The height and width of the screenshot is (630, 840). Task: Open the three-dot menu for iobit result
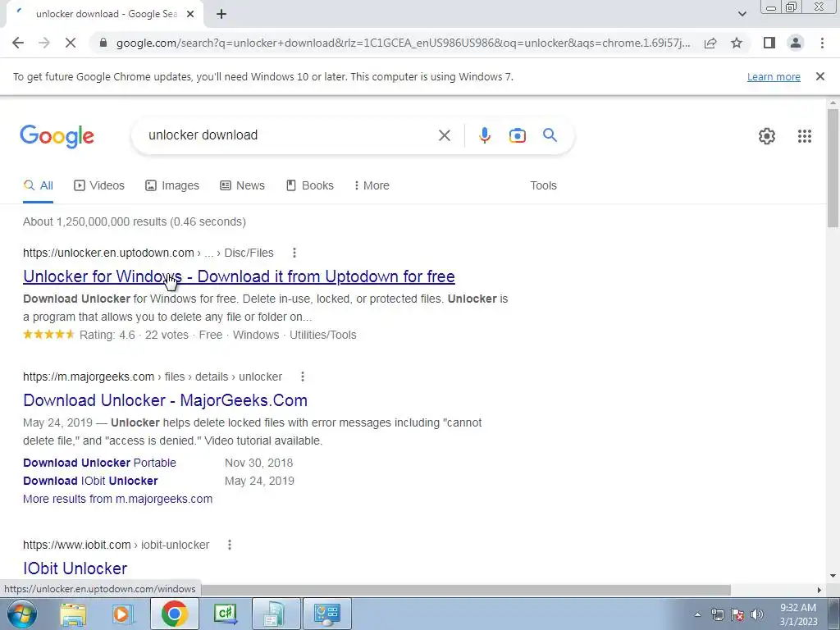point(230,545)
